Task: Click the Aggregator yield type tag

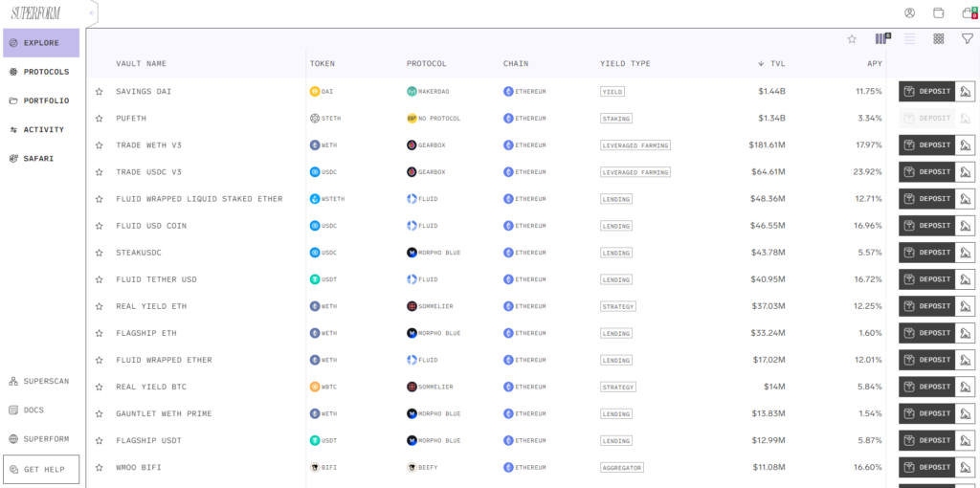Action: coord(622,467)
